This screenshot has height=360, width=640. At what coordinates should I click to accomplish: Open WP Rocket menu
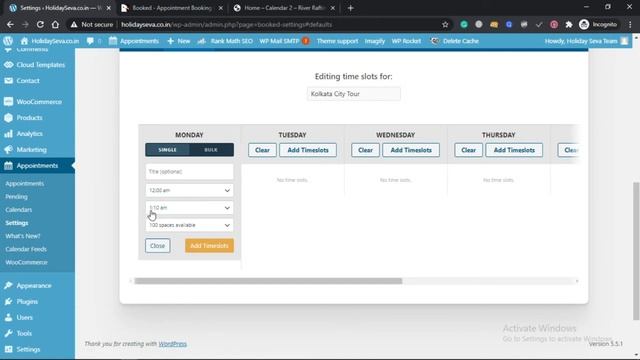point(406,41)
